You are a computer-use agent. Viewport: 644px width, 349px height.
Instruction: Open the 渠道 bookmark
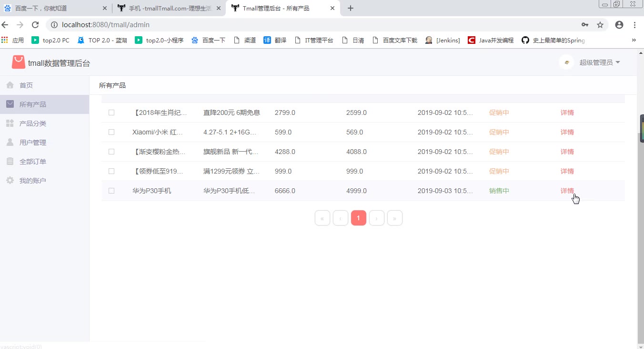pyautogui.click(x=245, y=41)
